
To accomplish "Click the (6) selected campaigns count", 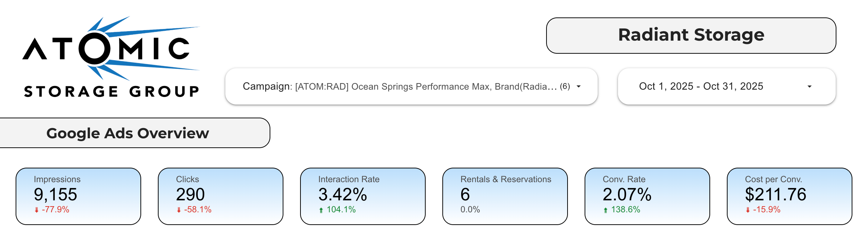I will click(x=565, y=86).
